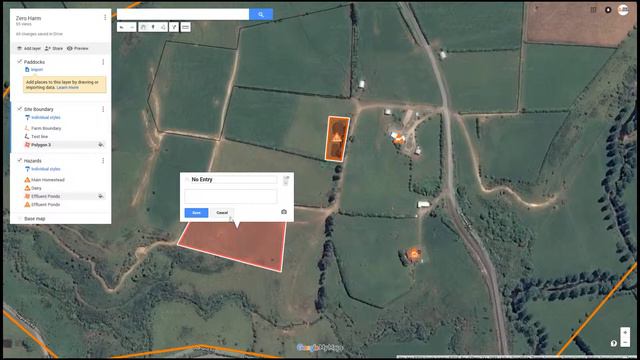Select the hand (pan) tool
The width and height of the screenshot is (640, 360).
(x=143, y=27)
